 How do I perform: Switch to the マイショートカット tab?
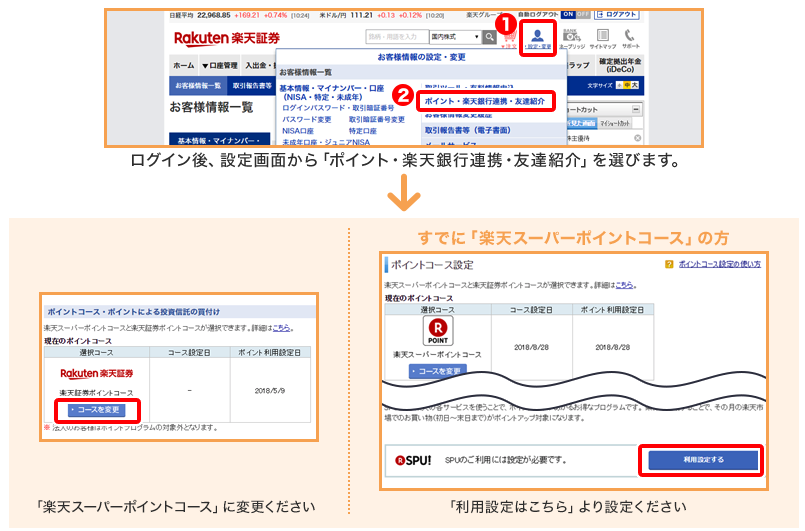point(615,123)
